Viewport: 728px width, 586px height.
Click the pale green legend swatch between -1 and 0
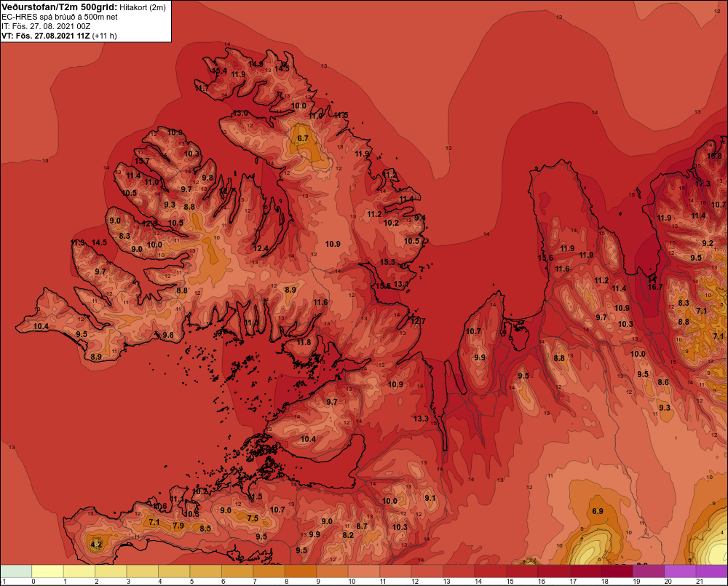pos(16,571)
